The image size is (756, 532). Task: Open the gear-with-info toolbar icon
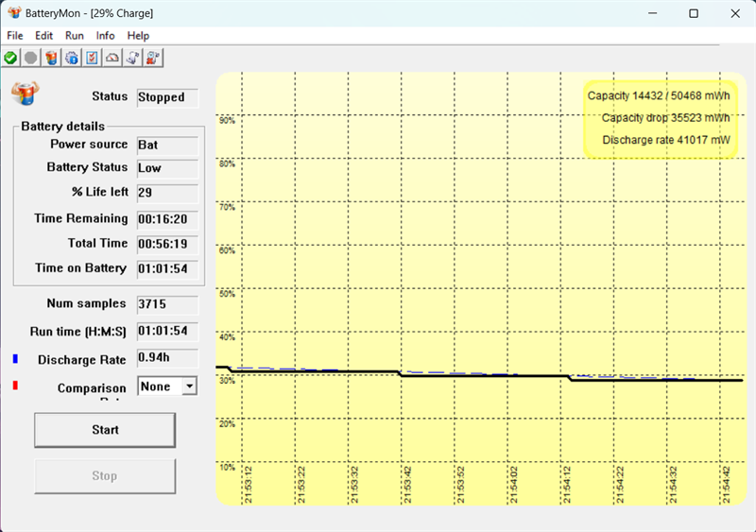72,58
